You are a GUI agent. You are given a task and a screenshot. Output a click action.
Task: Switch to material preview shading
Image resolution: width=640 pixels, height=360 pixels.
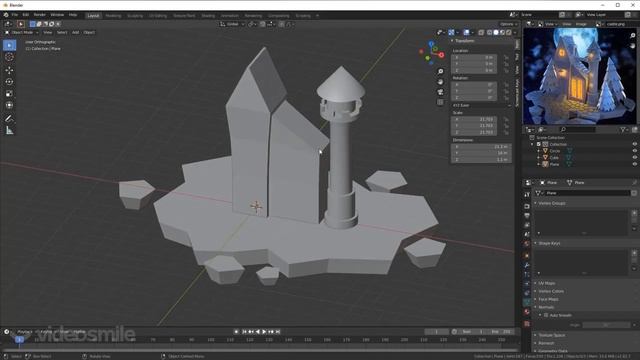click(502, 32)
